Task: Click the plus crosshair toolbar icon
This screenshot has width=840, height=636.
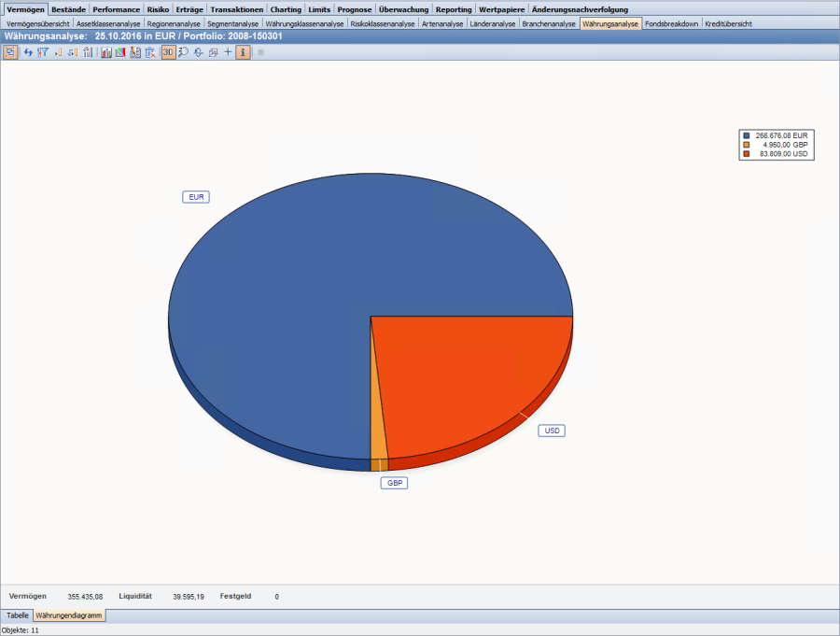Action: (x=228, y=52)
